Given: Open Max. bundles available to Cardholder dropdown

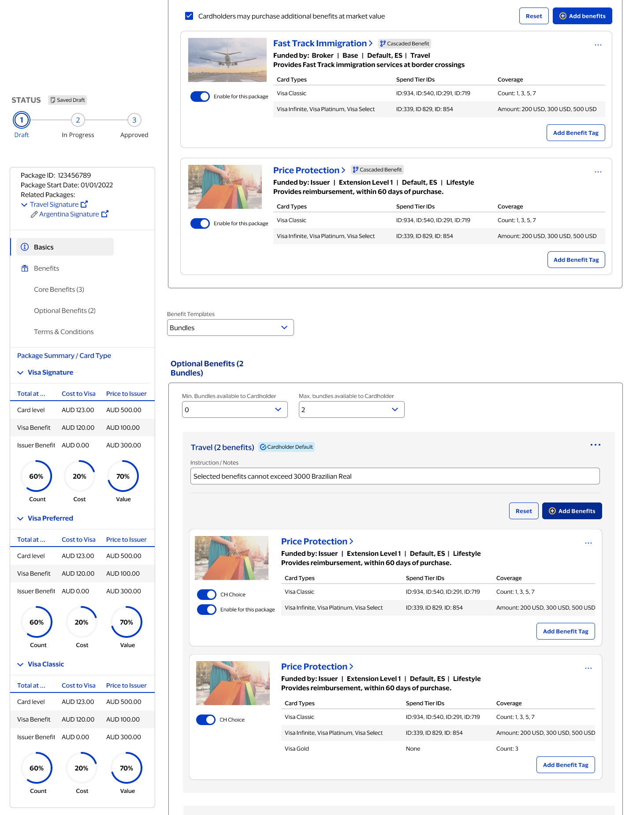Looking at the screenshot, I should pos(352,409).
